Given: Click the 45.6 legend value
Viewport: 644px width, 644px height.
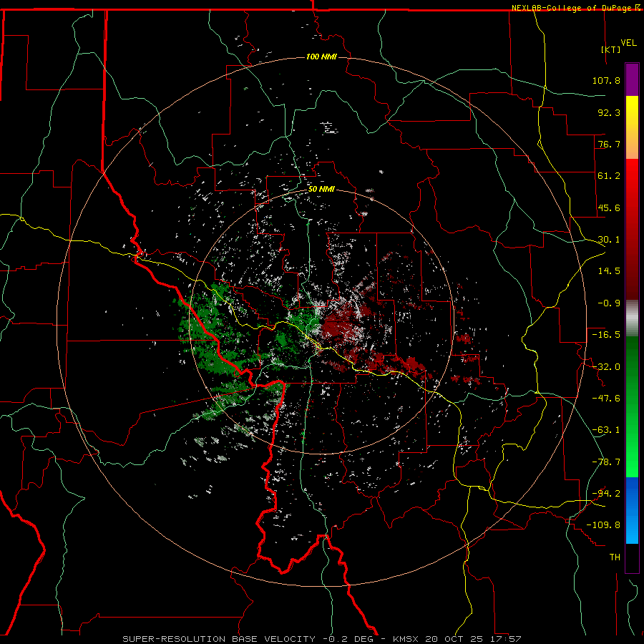Looking at the screenshot, I should pos(609,208).
